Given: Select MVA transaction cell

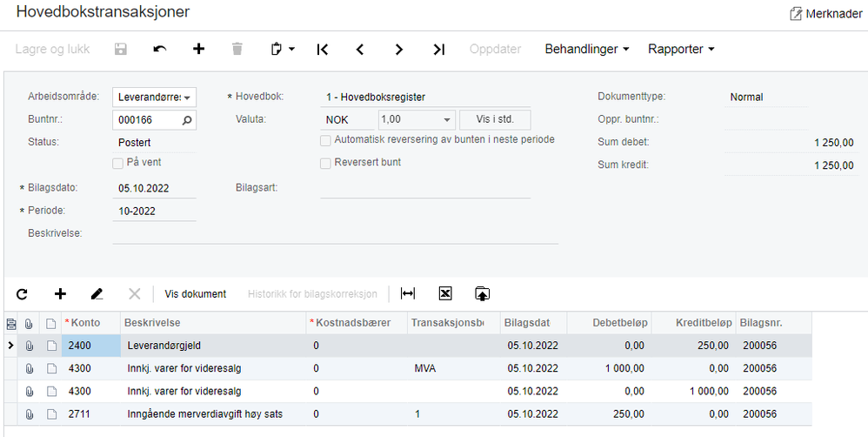Looking at the screenshot, I should tap(454, 368).
